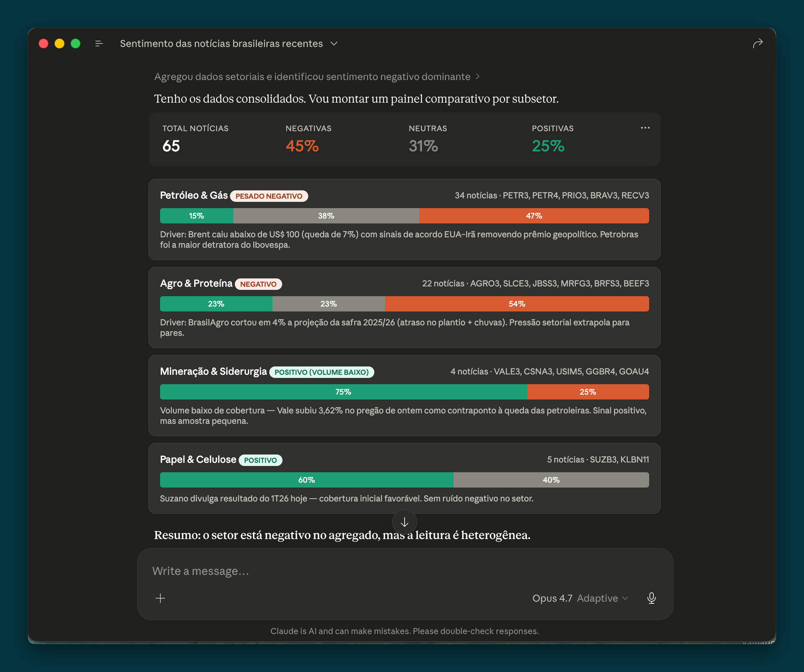The image size is (804, 672).
Task: Minimize the window with the yellow button
Action: tap(59, 44)
